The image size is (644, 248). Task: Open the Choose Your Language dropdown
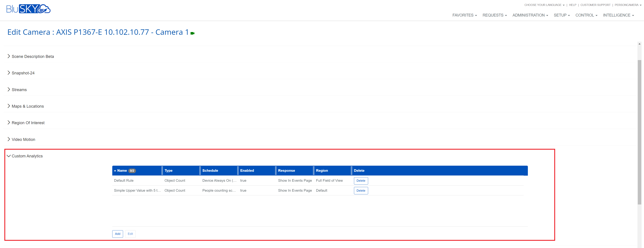(x=544, y=5)
